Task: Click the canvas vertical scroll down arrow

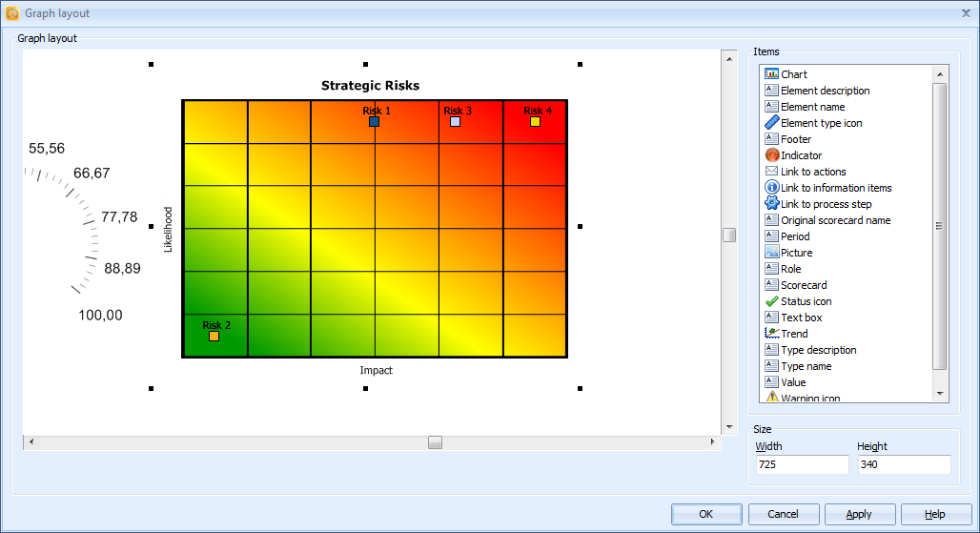Action: [x=729, y=427]
